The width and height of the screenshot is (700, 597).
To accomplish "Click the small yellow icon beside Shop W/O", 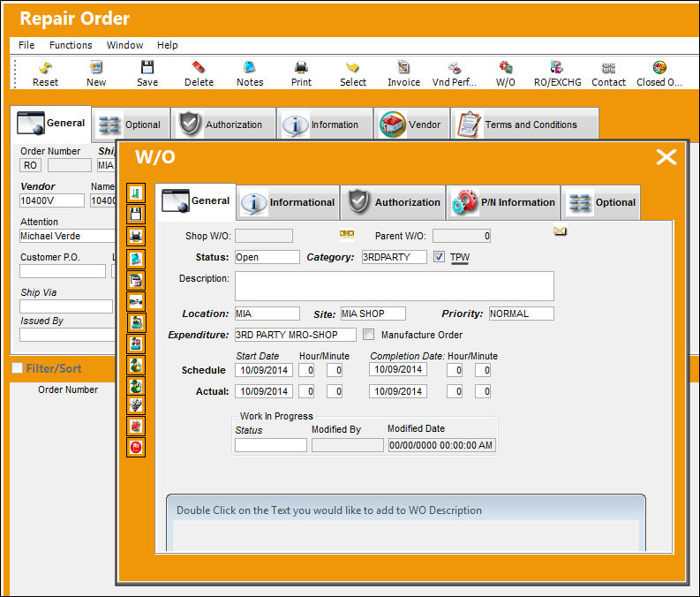I will pyautogui.click(x=347, y=234).
